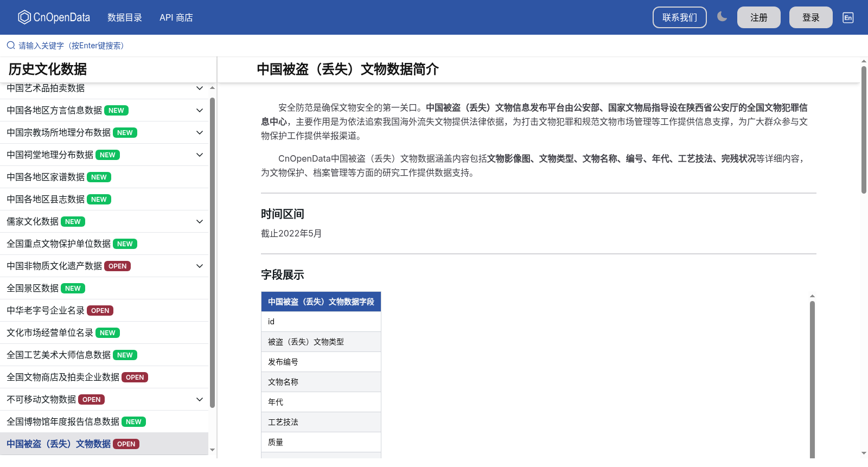Select the id field row

[x=321, y=322]
